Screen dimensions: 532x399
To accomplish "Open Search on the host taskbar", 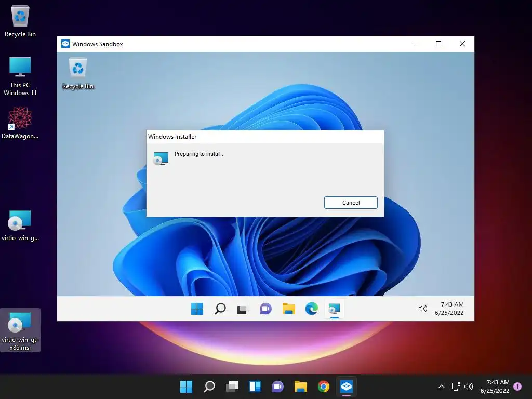I will 209,387.
